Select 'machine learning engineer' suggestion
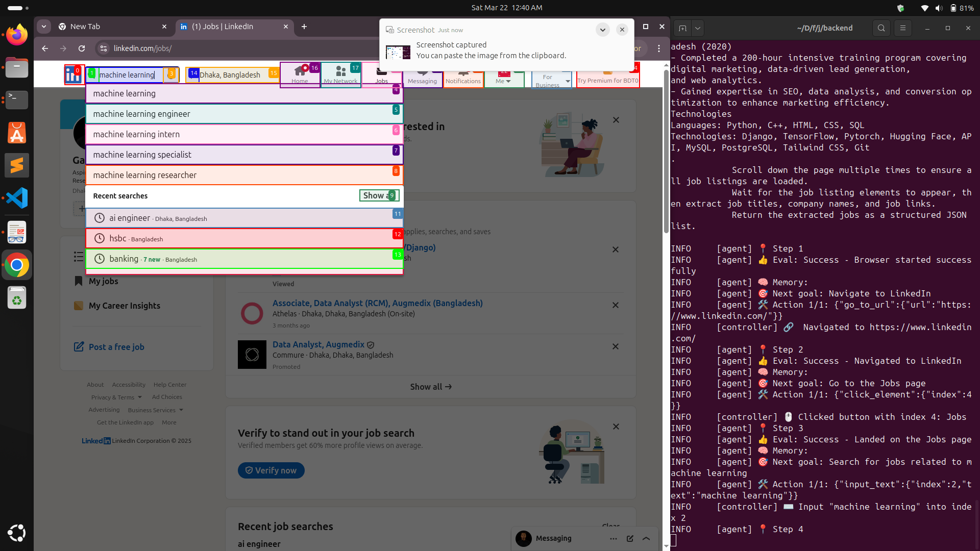Screen dimensions: 980x551 pos(244,114)
